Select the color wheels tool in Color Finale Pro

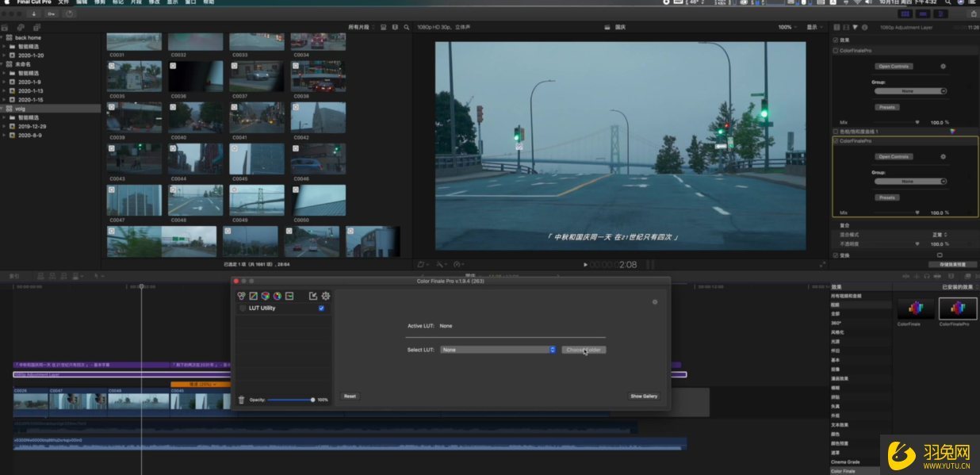pos(242,296)
